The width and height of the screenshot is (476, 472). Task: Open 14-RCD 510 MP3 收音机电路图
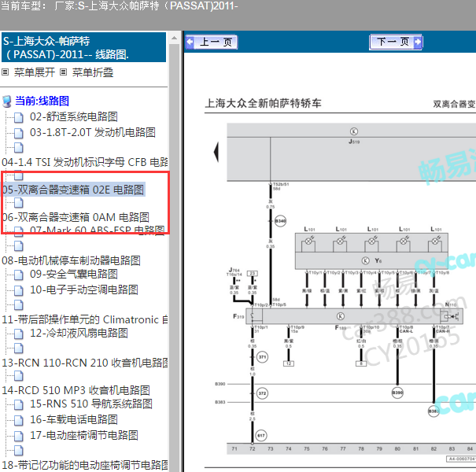pyautogui.click(x=76, y=390)
